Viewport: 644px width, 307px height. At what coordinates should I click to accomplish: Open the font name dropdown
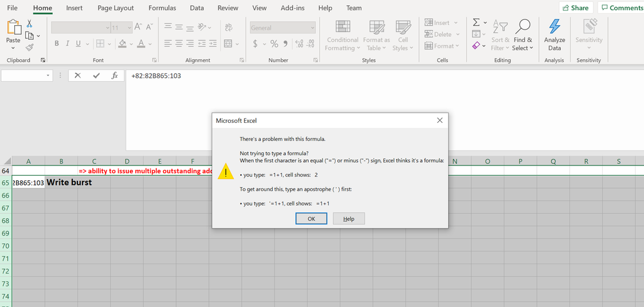tap(108, 28)
